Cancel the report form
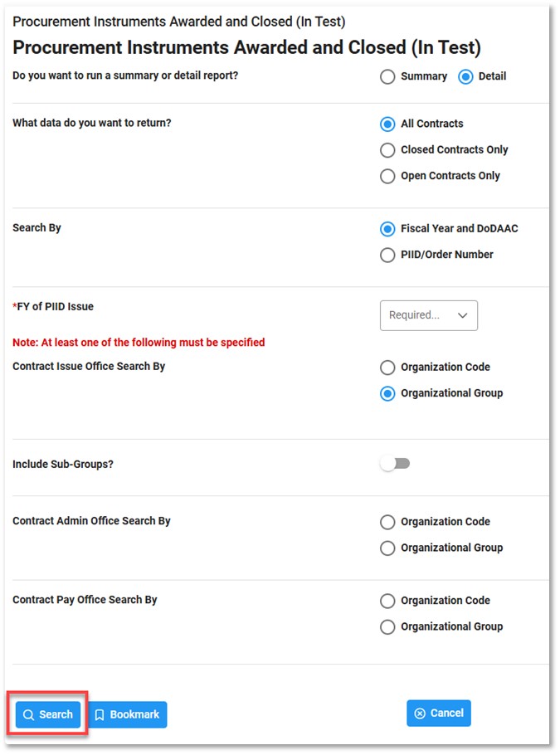This screenshot has height=755, width=560. (439, 714)
